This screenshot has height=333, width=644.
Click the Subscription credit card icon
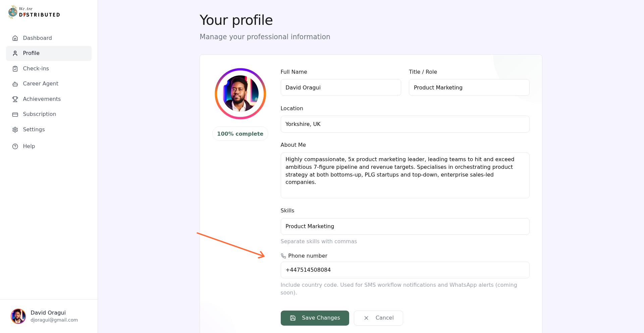(15, 114)
